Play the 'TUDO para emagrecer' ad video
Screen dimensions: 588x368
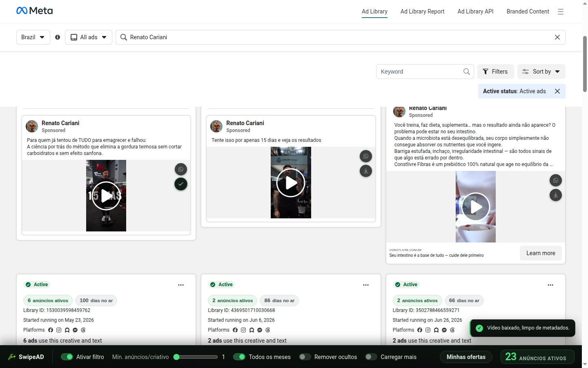[106, 196]
